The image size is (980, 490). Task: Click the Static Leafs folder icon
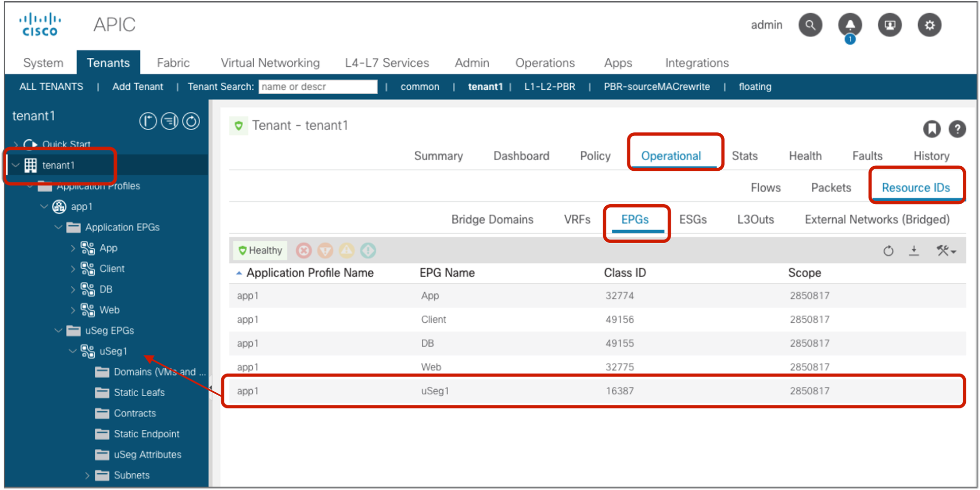(102, 393)
